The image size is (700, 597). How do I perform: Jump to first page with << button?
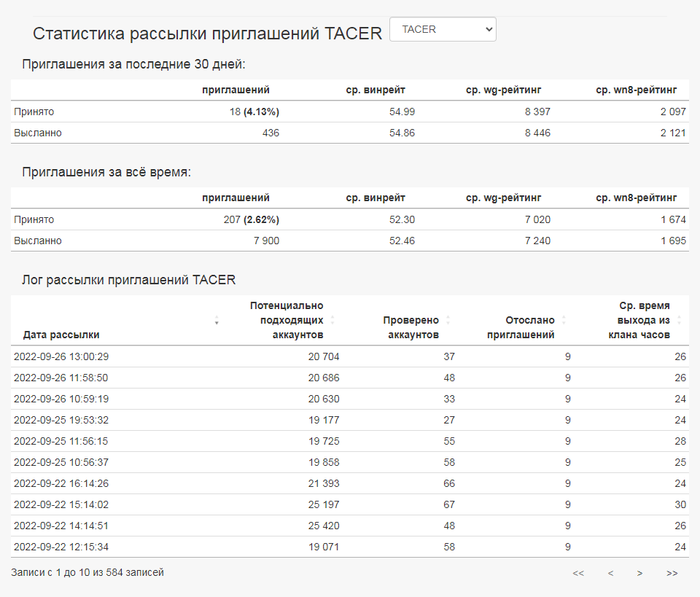click(x=578, y=573)
